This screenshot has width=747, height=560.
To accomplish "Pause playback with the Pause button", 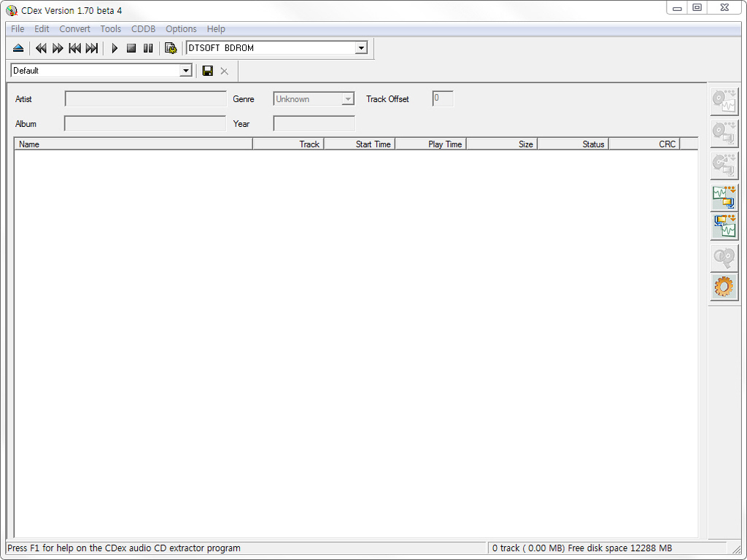I will (148, 48).
